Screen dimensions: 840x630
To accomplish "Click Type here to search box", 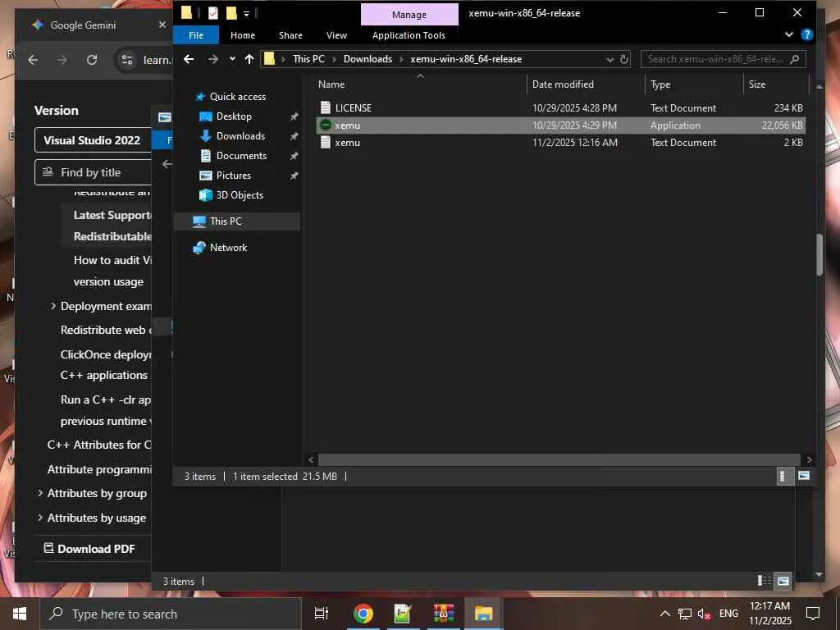I will click(171, 614).
